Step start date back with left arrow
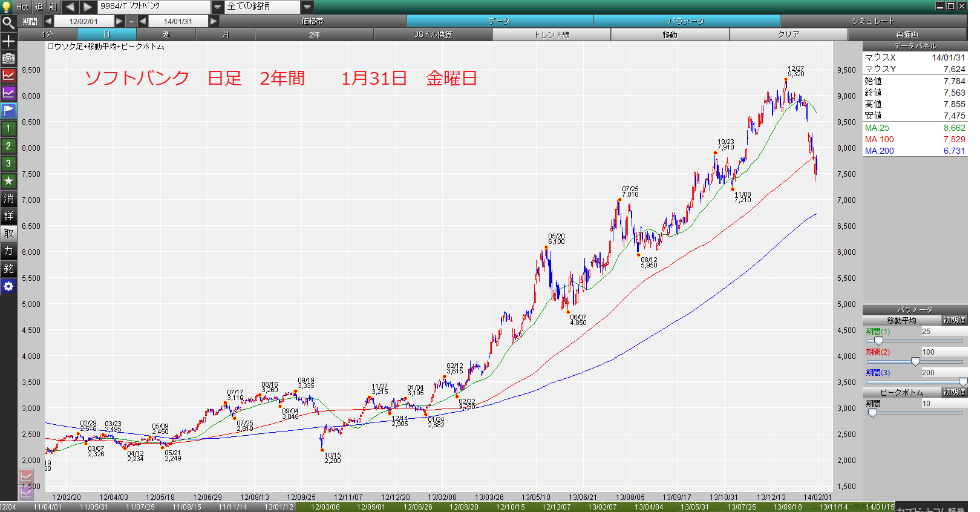This screenshot has height=512, width=980. pyautogui.click(x=48, y=21)
